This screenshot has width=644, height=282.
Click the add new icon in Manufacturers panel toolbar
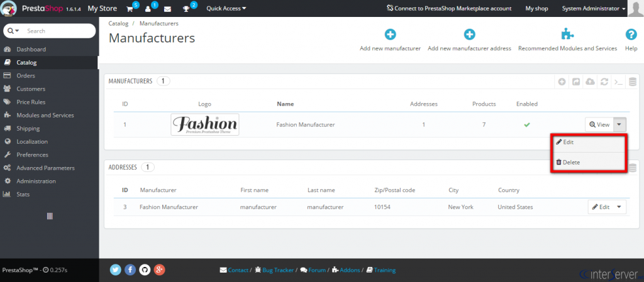pos(562,82)
